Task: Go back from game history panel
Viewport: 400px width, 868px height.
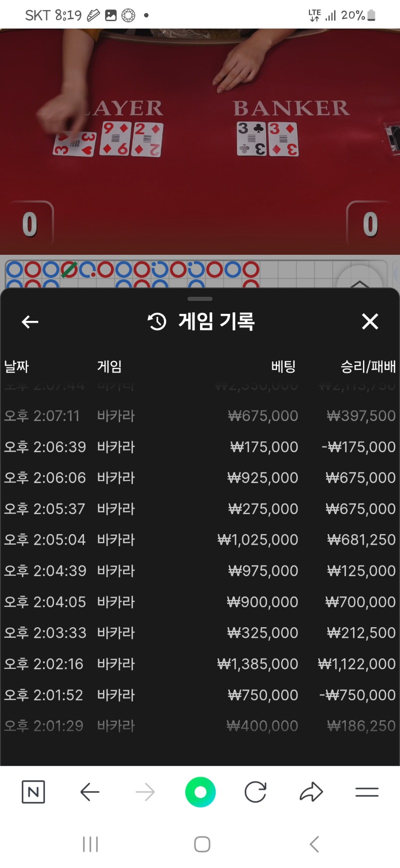Action: [x=30, y=322]
